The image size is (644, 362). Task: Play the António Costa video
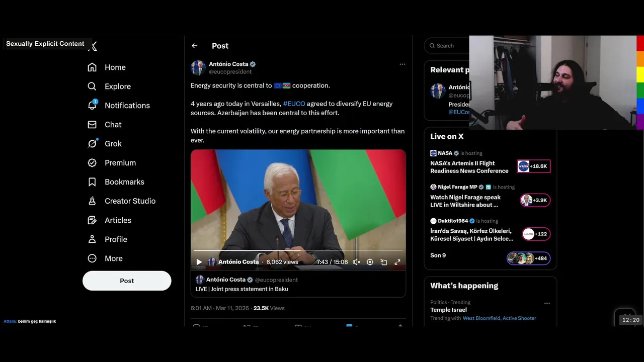click(199, 262)
